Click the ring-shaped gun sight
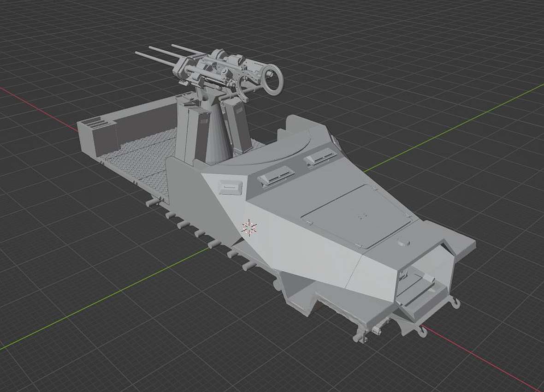Viewport: 544px width, 392px height. point(272,79)
